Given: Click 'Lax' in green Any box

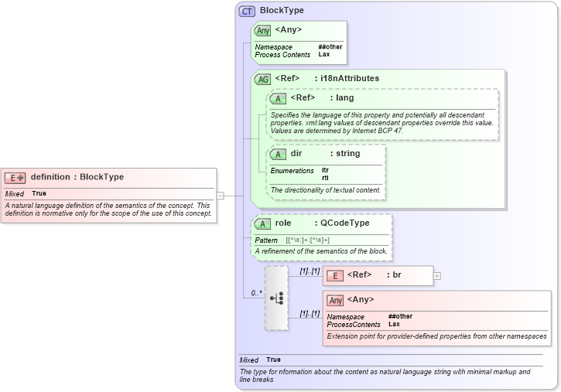Looking at the screenshot, I should [x=324, y=54].
